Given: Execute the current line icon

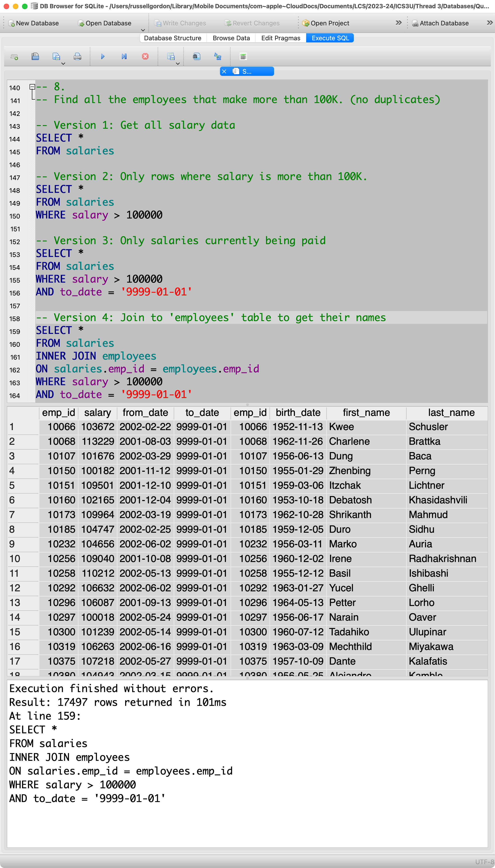Looking at the screenshot, I should point(124,57).
